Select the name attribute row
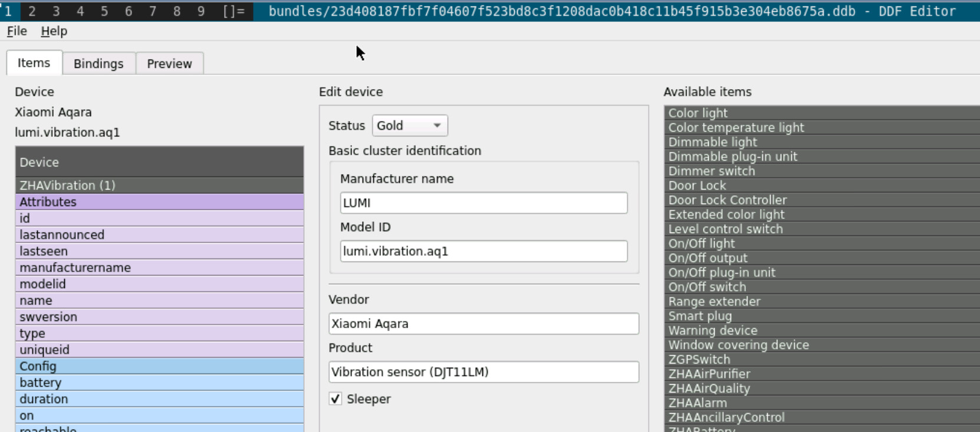 [160, 301]
